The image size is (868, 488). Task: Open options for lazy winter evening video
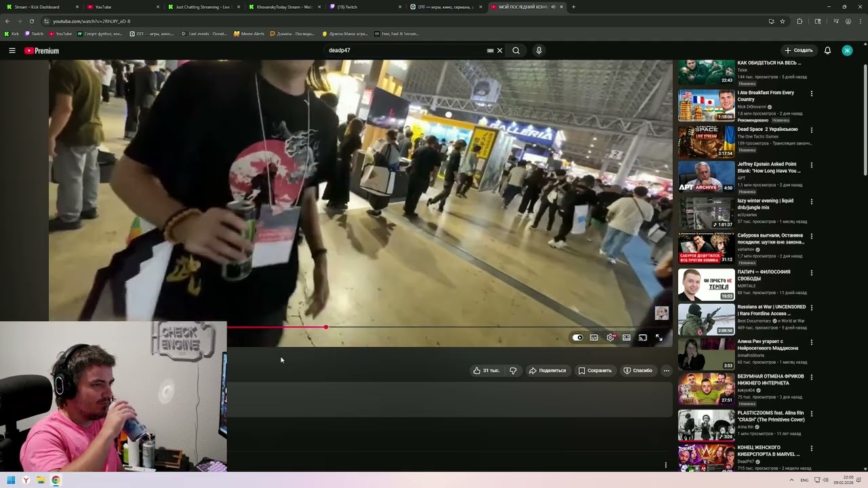click(x=812, y=201)
